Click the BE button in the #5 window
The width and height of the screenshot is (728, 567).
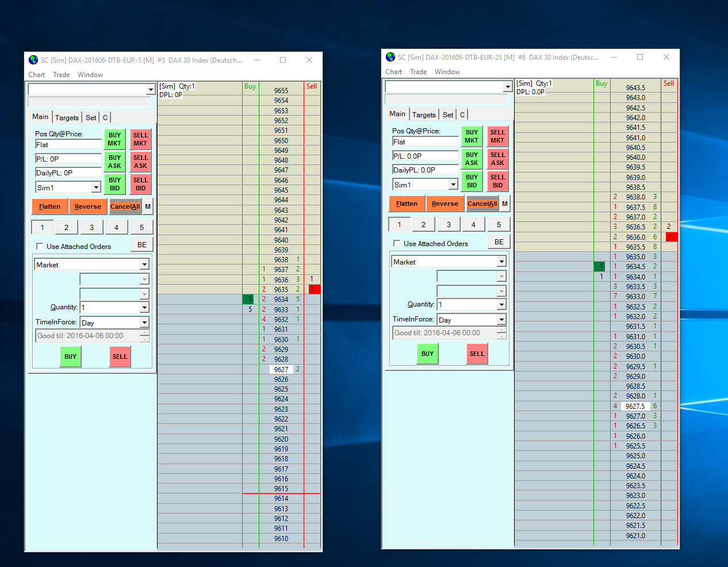click(142, 245)
